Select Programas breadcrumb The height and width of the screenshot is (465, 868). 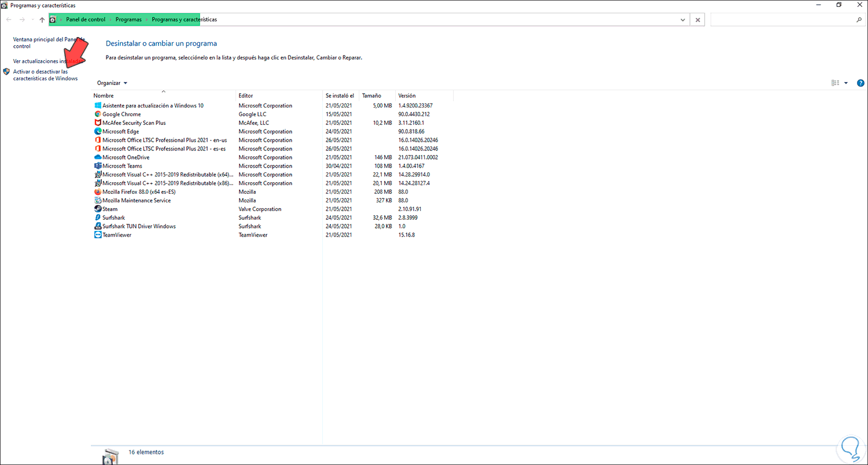128,20
